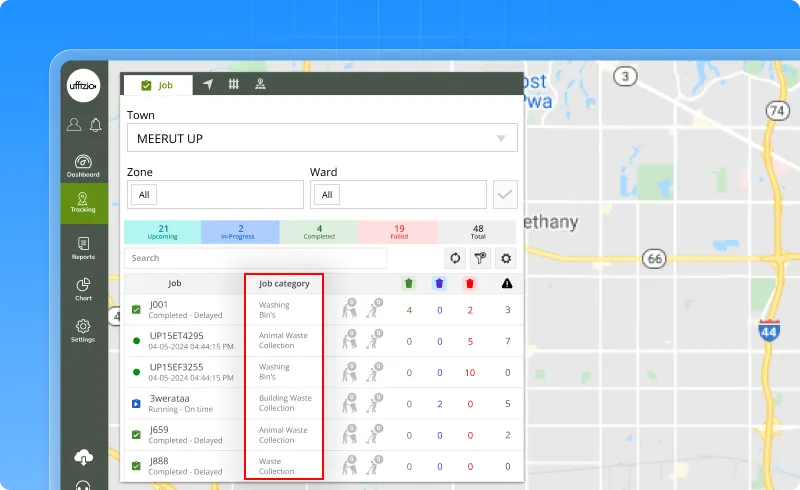Click the green check status on J001
The width and height of the screenshot is (800, 490).
tap(136, 309)
